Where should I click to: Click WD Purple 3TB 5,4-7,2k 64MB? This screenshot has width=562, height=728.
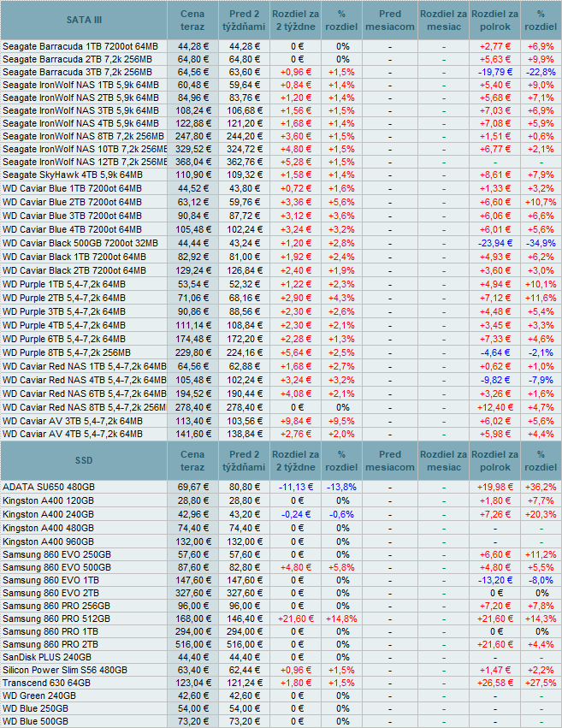[64, 312]
